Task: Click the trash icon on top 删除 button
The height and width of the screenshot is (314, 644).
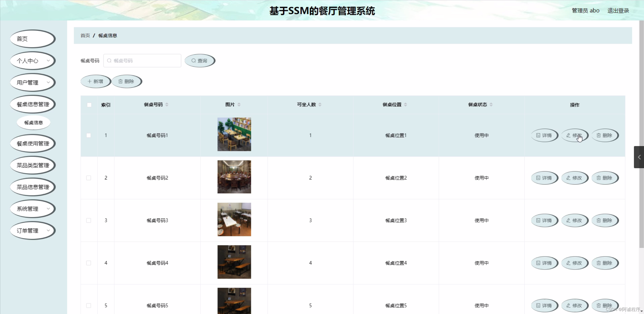Action: tap(120, 81)
